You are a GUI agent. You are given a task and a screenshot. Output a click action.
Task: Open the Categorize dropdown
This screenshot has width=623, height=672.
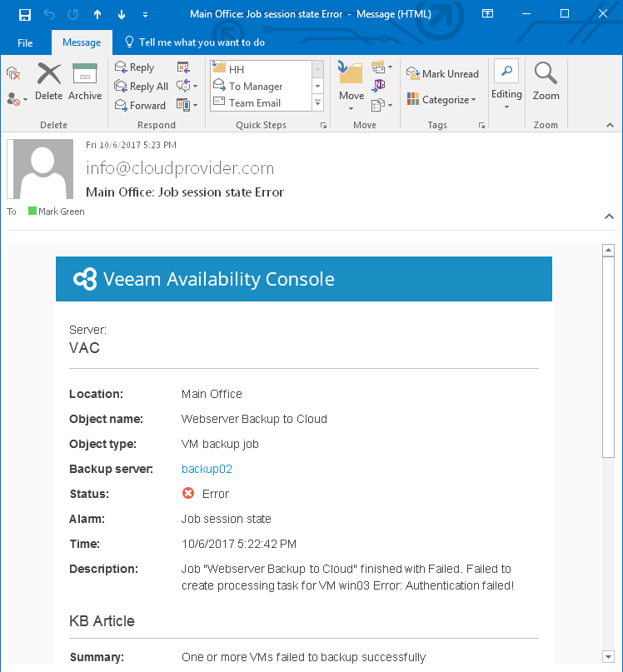441,99
